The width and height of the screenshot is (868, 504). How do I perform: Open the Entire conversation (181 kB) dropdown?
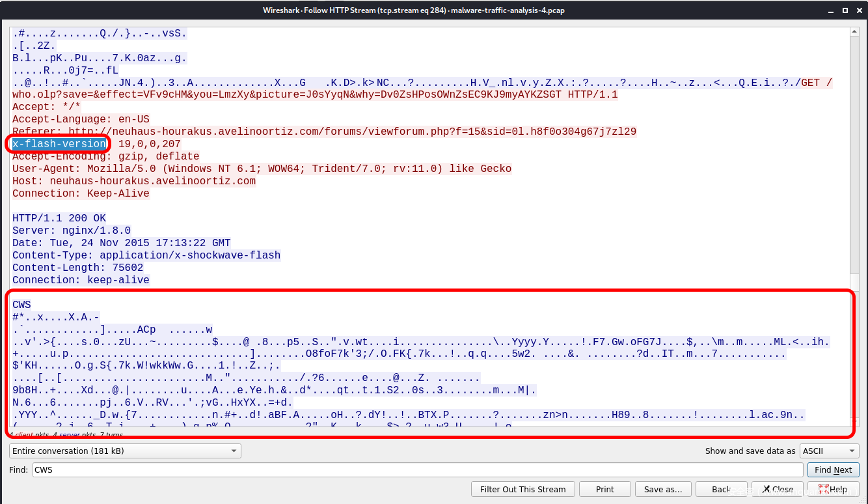(125, 451)
